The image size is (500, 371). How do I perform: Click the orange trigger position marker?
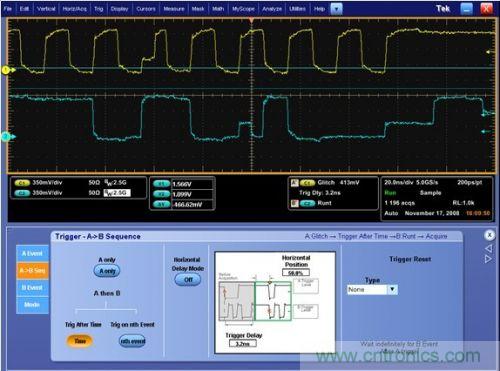coord(251,21)
